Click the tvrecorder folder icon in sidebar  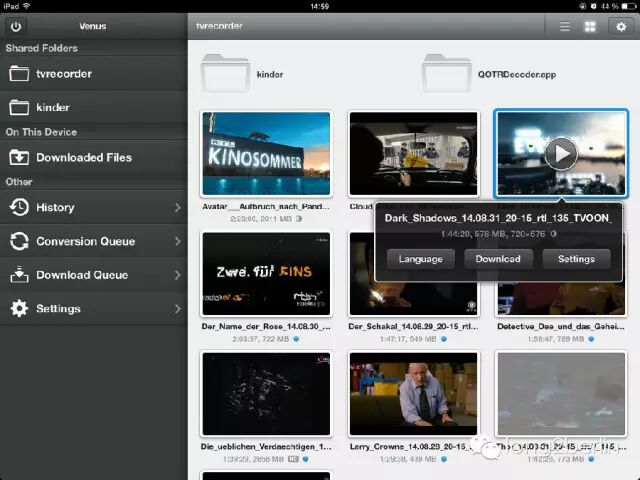[x=19, y=73]
